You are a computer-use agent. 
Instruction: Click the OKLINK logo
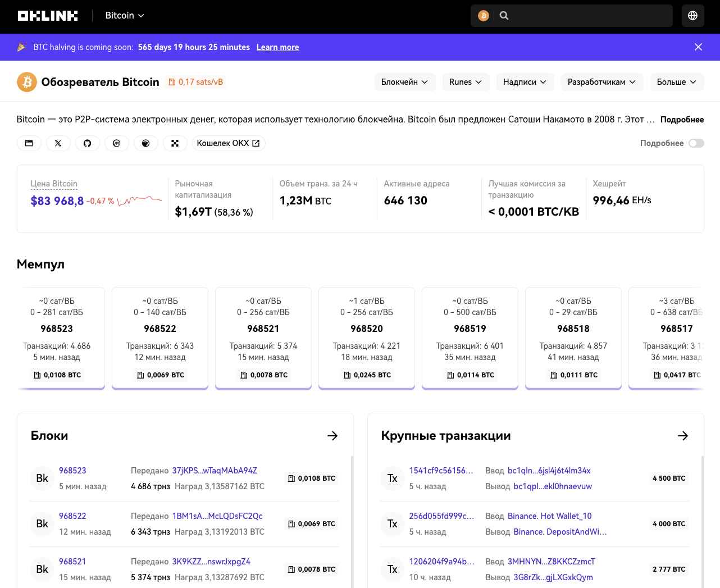point(48,16)
